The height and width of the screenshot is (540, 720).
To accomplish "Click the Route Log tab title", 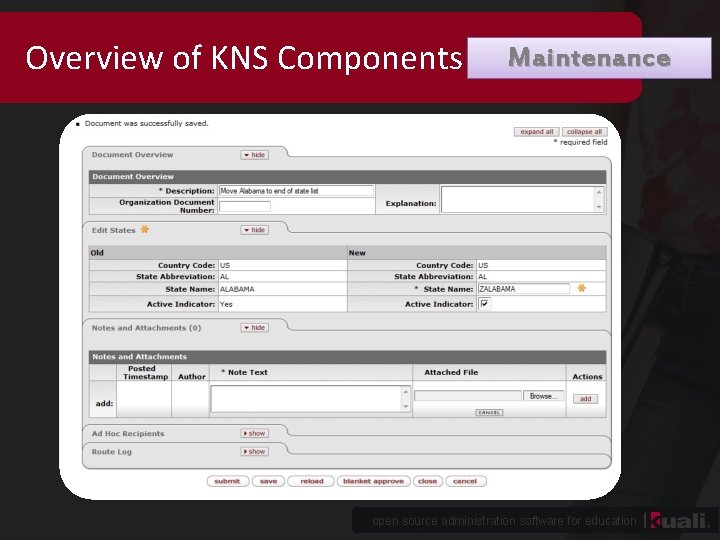I will pos(112,452).
